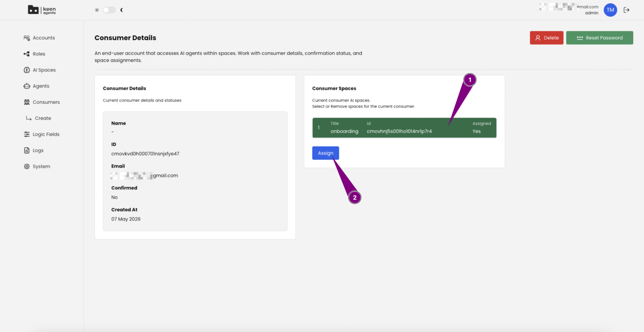The height and width of the screenshot is (332, 644).
Task: Click the blue Assign button
Action: click(325, 153)
